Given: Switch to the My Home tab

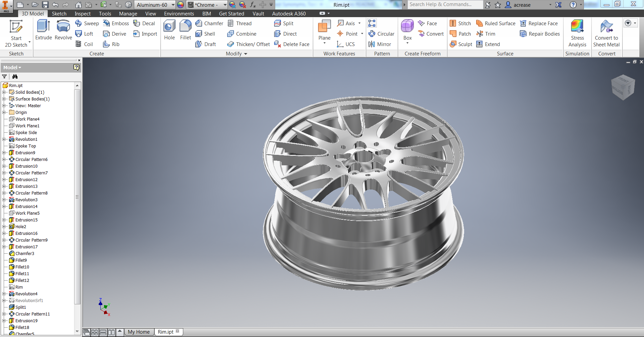Looking at the screenshot, I should 139,332.
